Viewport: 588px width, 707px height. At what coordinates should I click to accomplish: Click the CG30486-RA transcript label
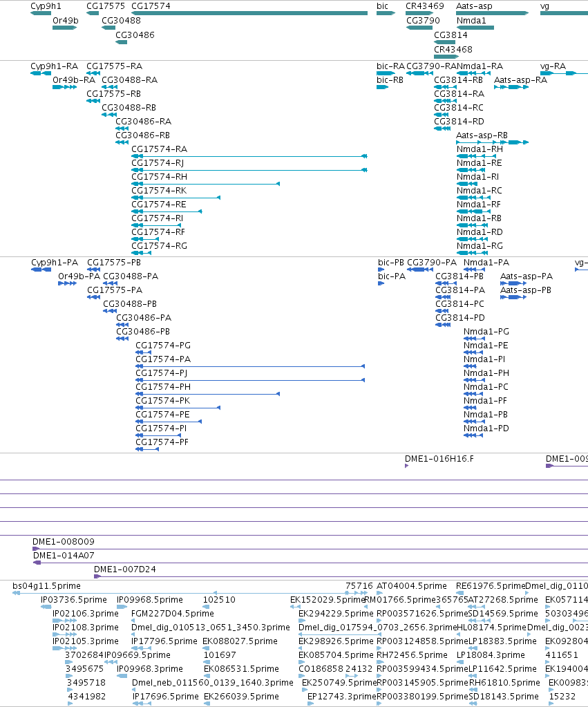coord(144,122)
